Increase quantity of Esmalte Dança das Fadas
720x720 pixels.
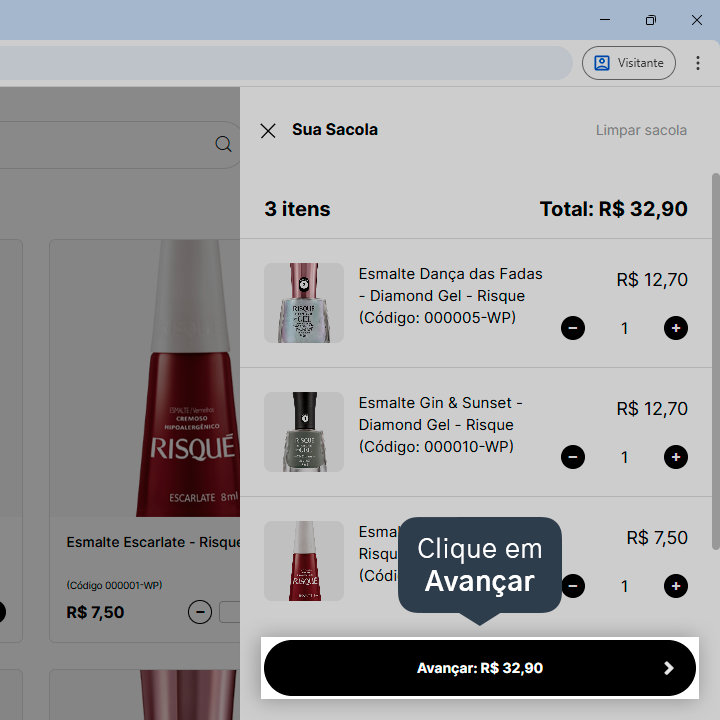pyautogui.click(x=675, y=328)
